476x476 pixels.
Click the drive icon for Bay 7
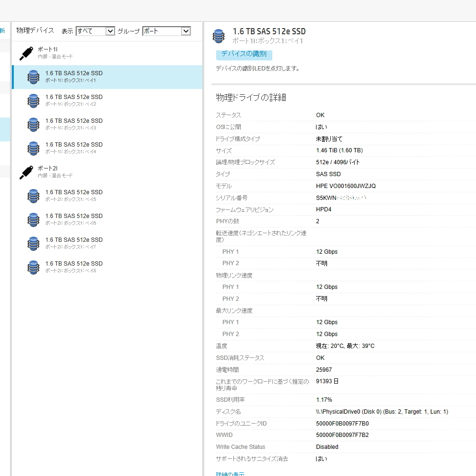pos(33,243)
